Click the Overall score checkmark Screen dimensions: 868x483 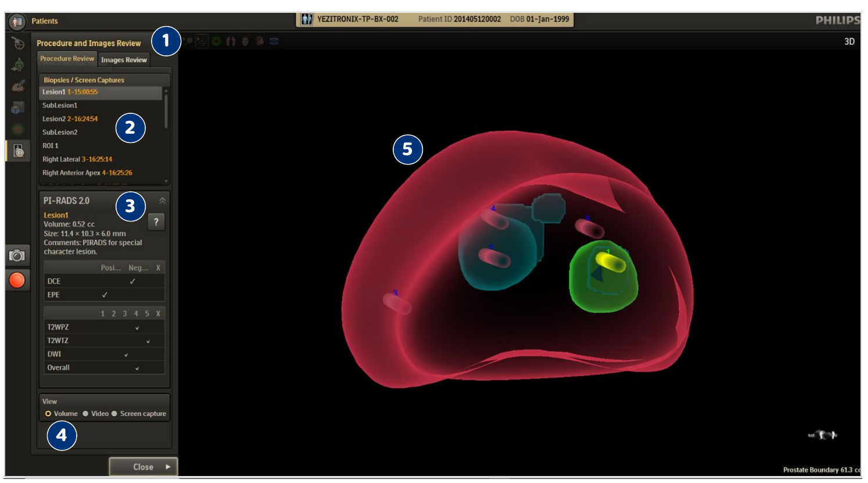(137, 368)
